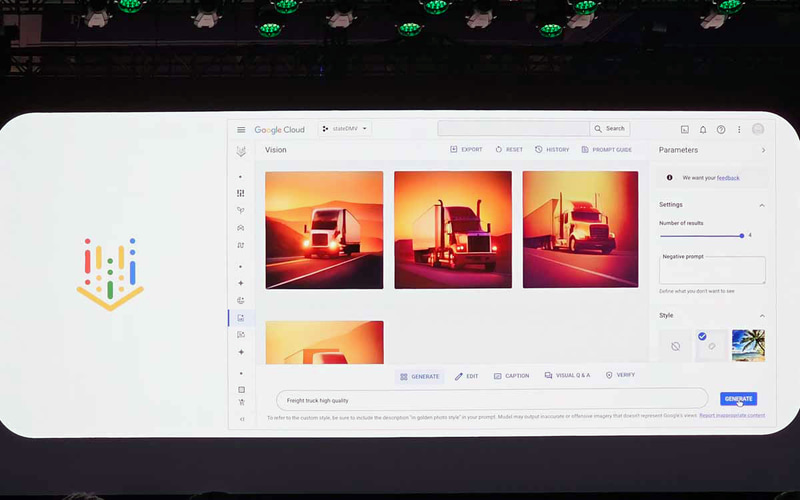The width and height of the screenshot is (800, 500).
Task: Open the pipeline-shaped sidebar icon
Action: (x=241, y=245)
